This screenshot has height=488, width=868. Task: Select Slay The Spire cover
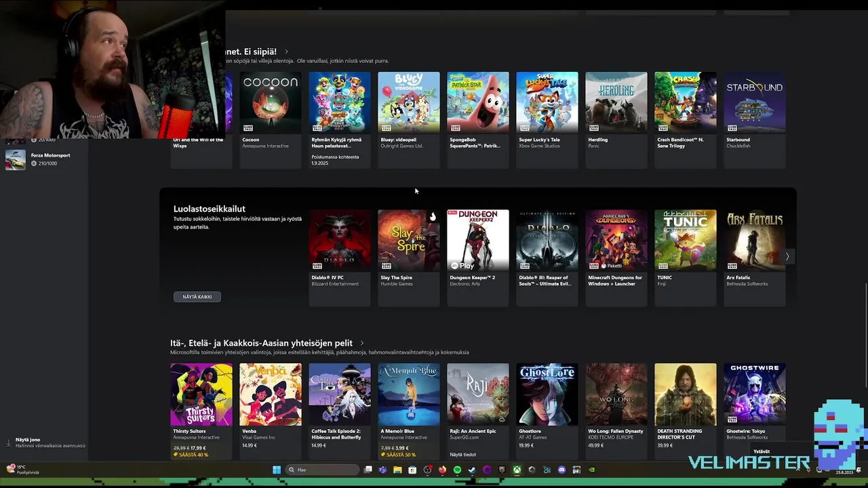(408, 240)
